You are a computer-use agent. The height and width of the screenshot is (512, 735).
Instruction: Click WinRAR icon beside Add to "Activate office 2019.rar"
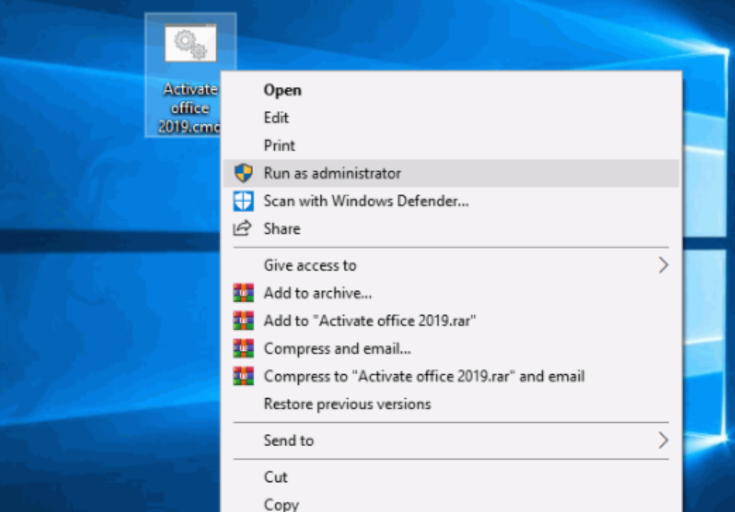click(243, 320)
